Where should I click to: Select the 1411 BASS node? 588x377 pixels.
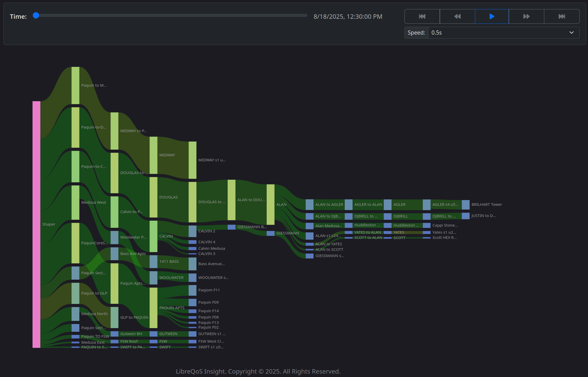[153, 261]
